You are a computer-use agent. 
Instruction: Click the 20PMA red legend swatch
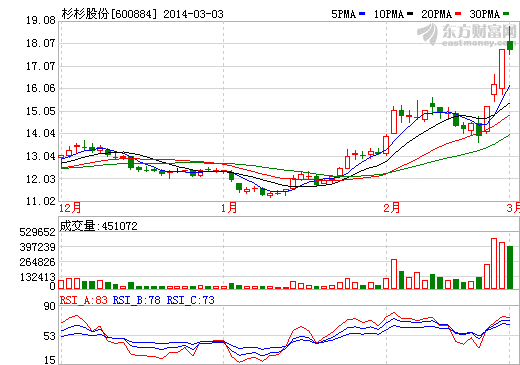pyautogui.click(x=458, y=14)
